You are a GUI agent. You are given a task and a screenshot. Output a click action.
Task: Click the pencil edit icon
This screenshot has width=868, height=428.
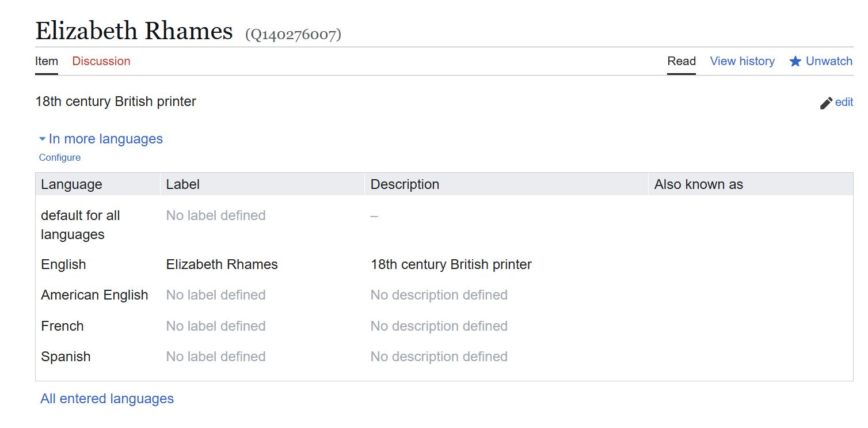826,103
